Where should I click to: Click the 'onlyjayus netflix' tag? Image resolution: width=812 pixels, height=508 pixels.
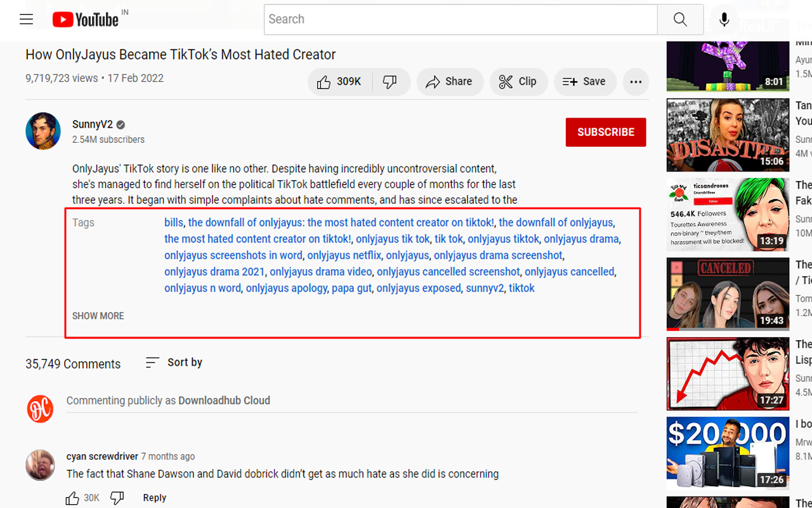coord(344,255)
